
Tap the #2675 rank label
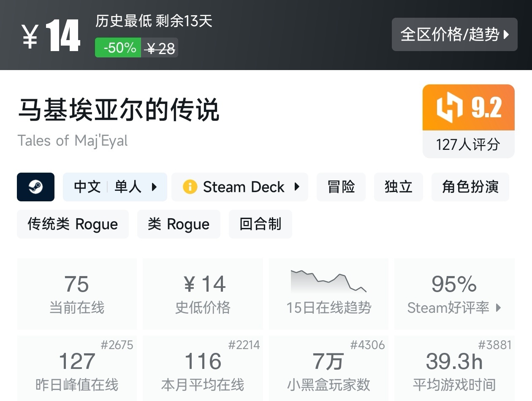pos(117,345)
